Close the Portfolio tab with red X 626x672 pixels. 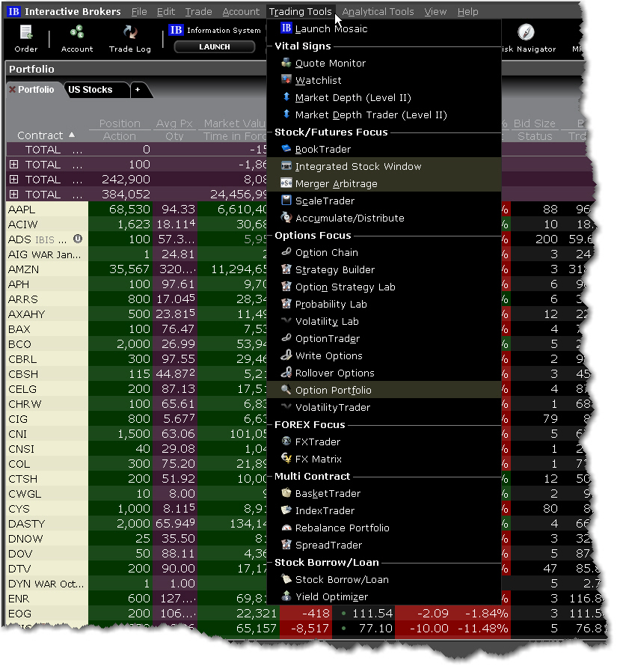tap(12, 90)
